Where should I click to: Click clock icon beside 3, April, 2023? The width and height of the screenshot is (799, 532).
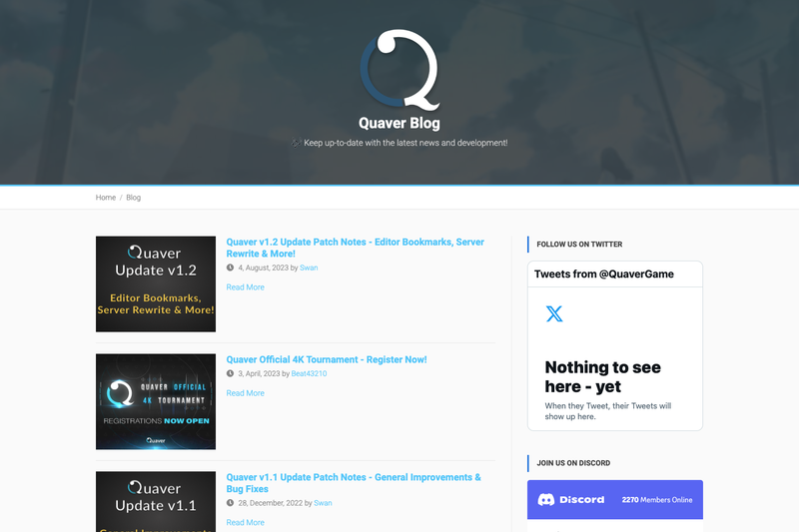(x=231, y=373)
